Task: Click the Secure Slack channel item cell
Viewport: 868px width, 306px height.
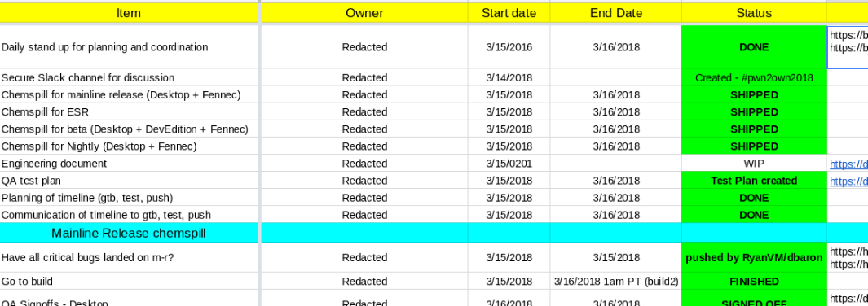Action: (x=129, y=78)
